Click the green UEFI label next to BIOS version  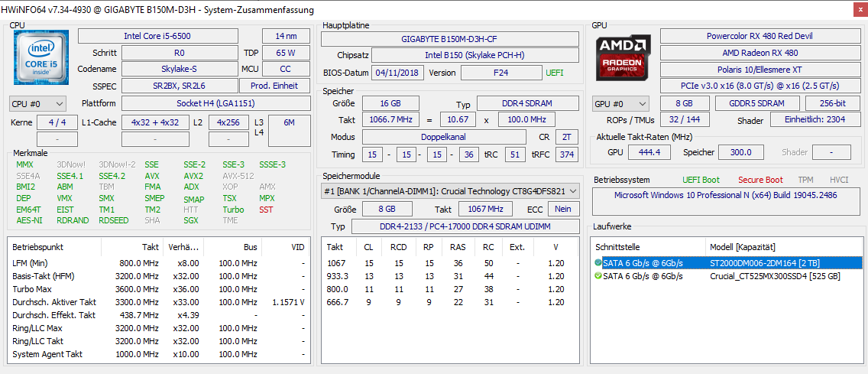tap(555, 73)
